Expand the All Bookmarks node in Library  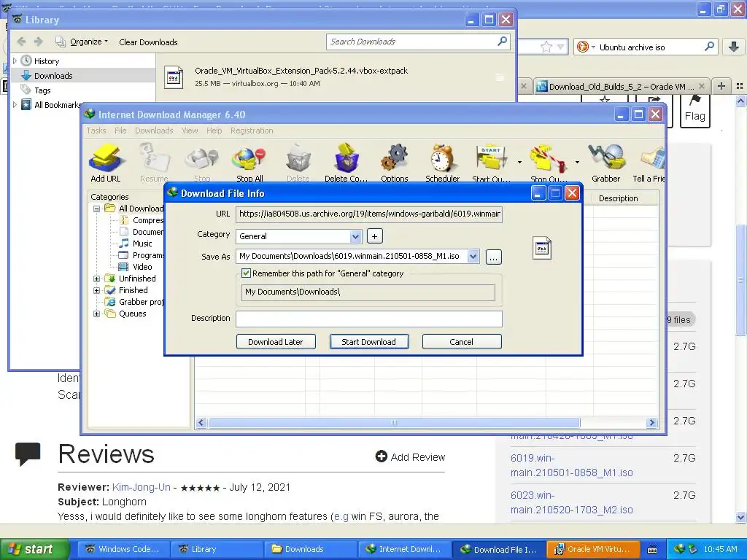point(15,105)
